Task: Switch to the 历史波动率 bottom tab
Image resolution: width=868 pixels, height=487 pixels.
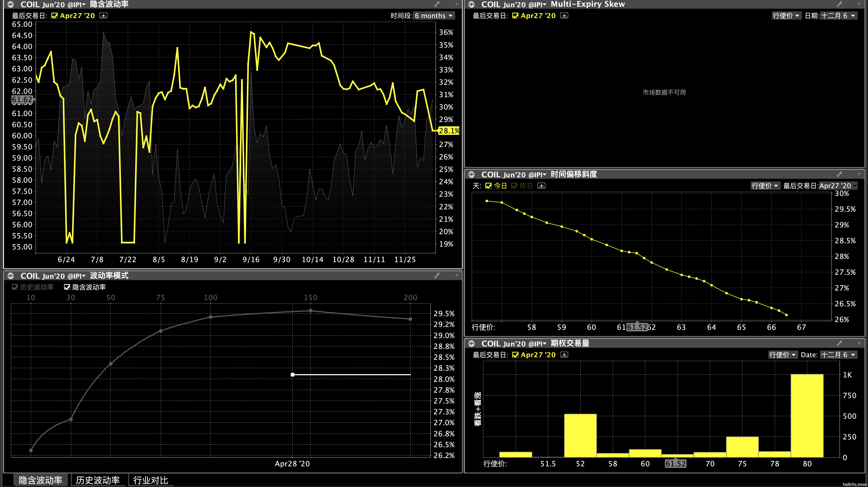Action: (x=98, y=480)
